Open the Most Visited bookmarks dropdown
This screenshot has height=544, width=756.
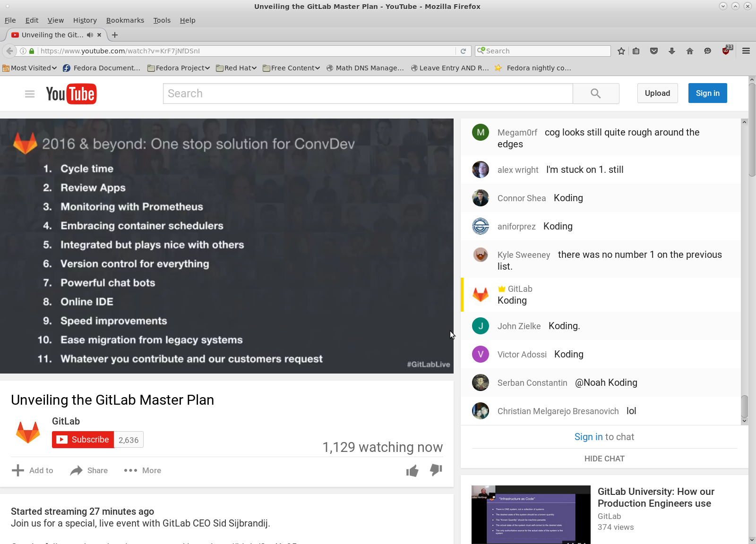tap(29, 68)
